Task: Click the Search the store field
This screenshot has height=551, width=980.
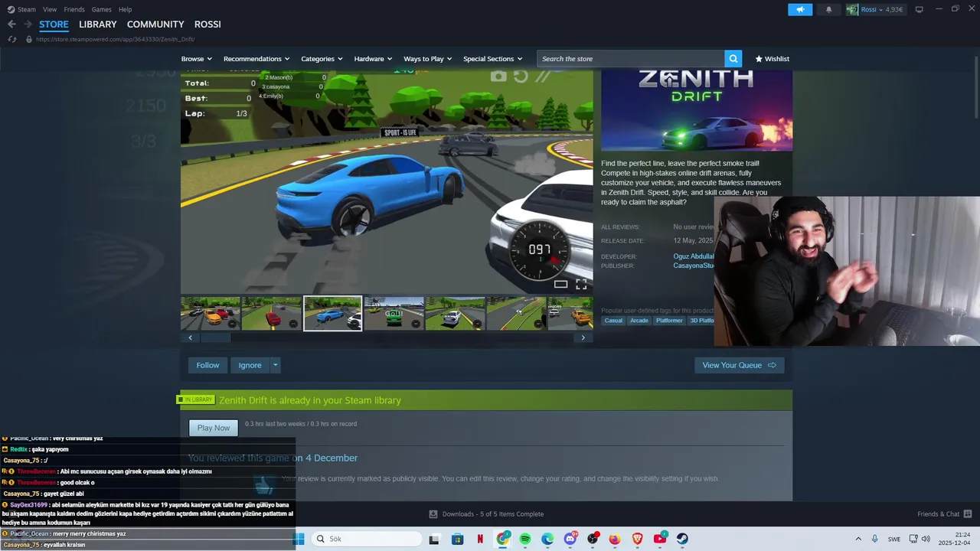Action: [631, 59]
